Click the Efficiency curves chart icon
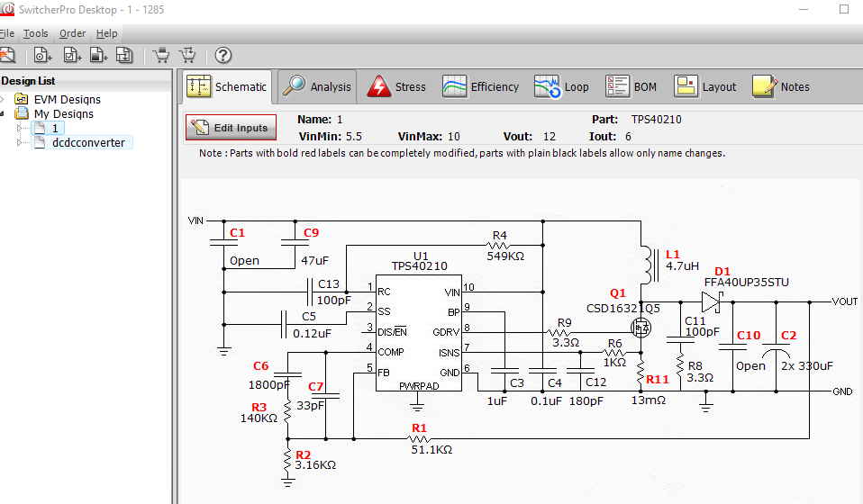This screenshot has width=863, height=504. (x=454, y=86)
